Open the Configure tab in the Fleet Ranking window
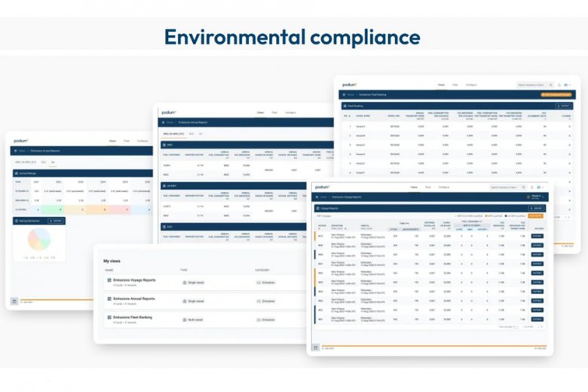This screenshot has height=392, width=588. [470, 84]
